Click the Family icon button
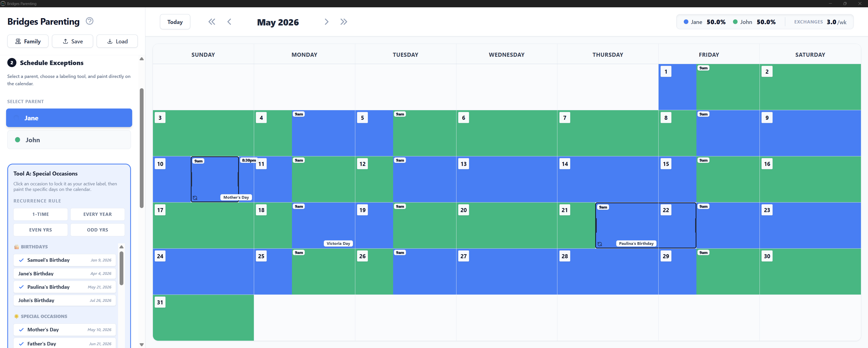The image size is (868, 348). click(18, 41)
